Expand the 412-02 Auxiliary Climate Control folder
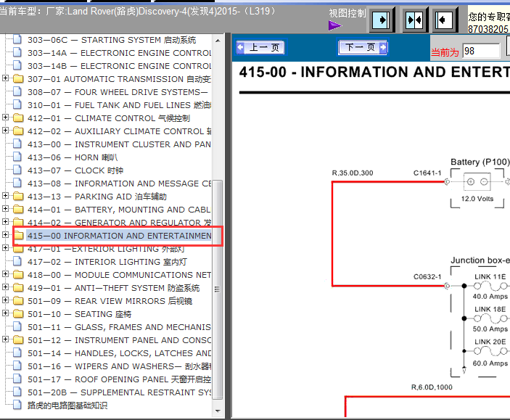The width and height of the screenshot is (510, 420). (x=5, y=130)
